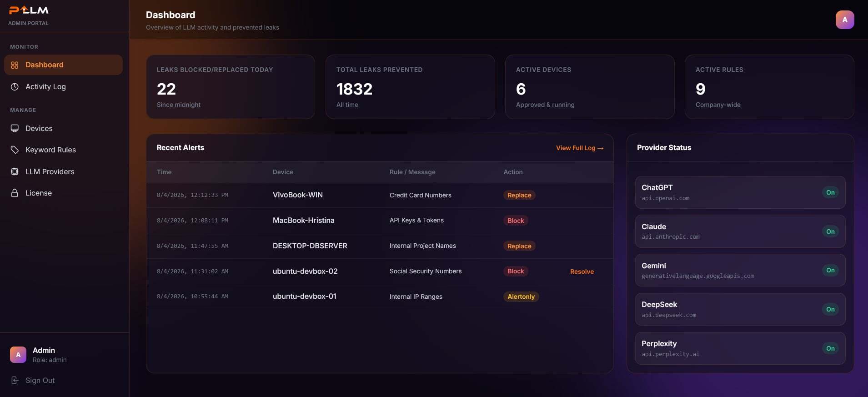This screenshot has width=868, height=397.
Task: Toggle the Gemini provider On badge
Action: point(830,270)
